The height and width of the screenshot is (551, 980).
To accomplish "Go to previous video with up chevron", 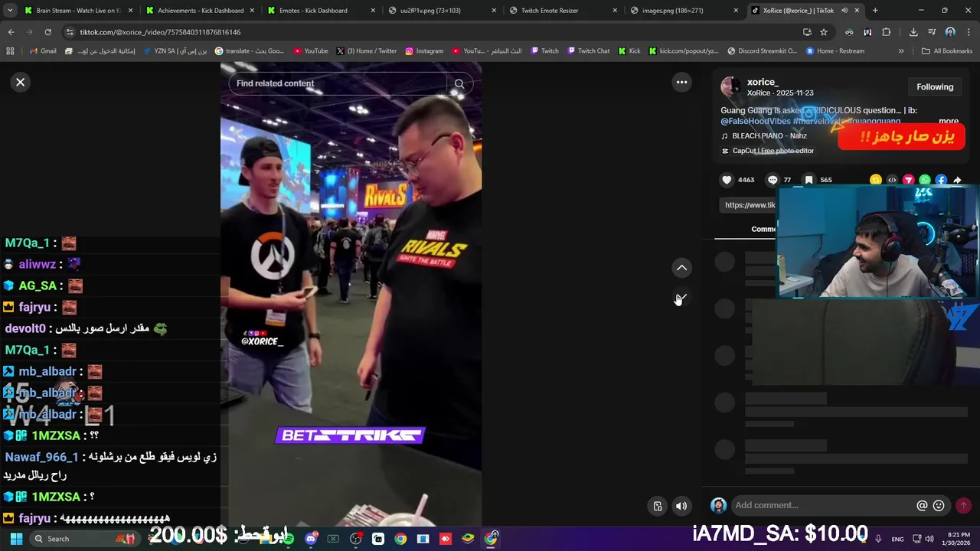I will [x=681, y=268].
